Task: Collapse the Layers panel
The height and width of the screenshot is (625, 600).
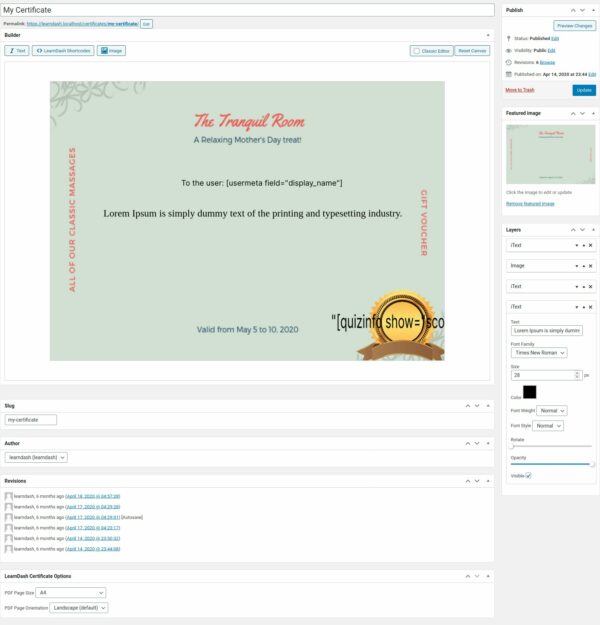Action: coord(591,229)
